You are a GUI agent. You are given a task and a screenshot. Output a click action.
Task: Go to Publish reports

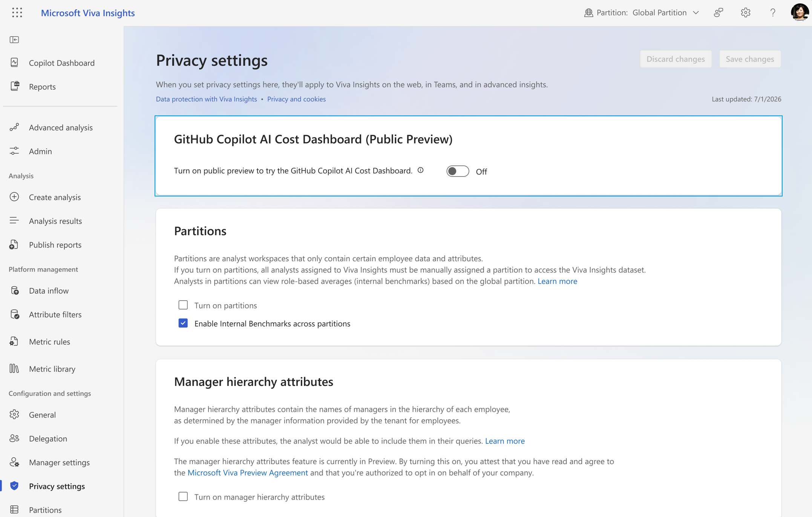[55, 245]
